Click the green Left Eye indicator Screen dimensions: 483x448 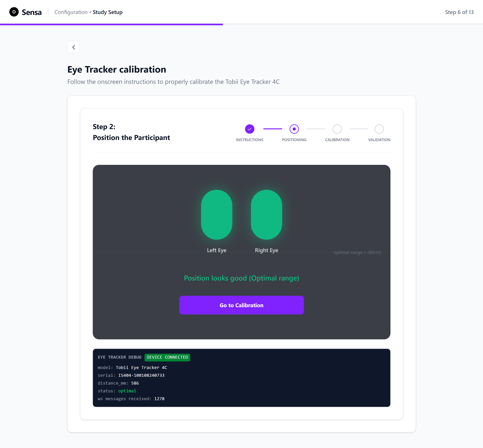[217, 215]
